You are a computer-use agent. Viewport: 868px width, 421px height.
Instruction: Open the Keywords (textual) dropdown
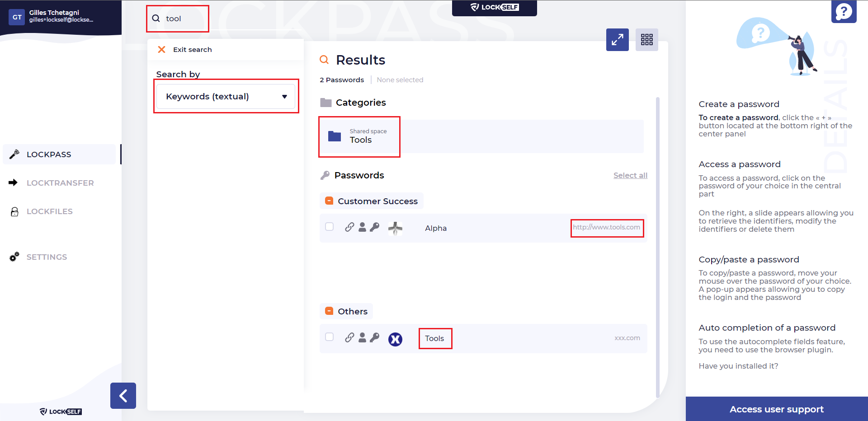[x=226, y=96]
